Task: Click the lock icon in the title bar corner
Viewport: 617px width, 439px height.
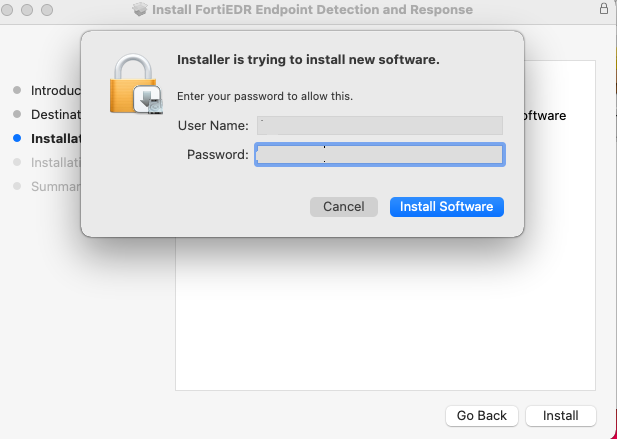Action: (x=604, y=9)
